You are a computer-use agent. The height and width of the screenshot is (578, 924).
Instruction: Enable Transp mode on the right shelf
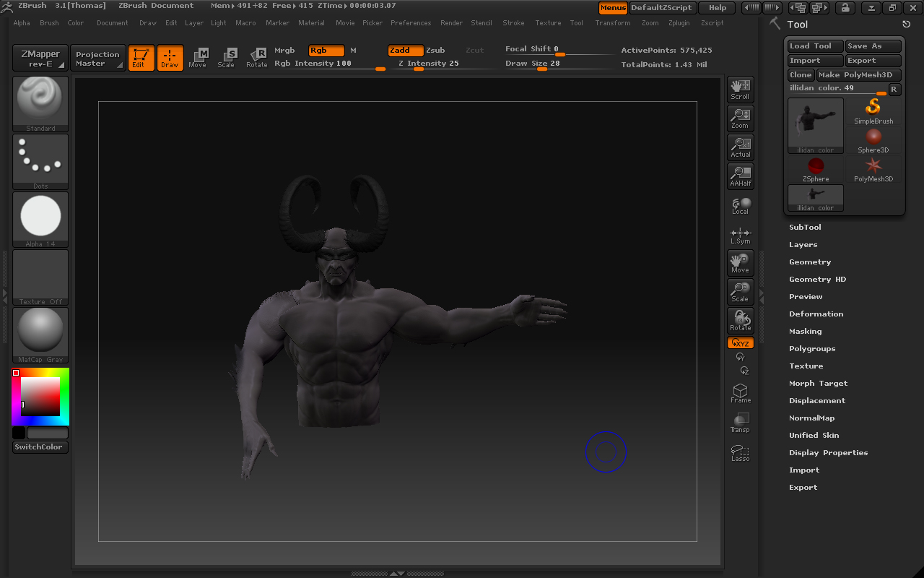pos(740,421)
